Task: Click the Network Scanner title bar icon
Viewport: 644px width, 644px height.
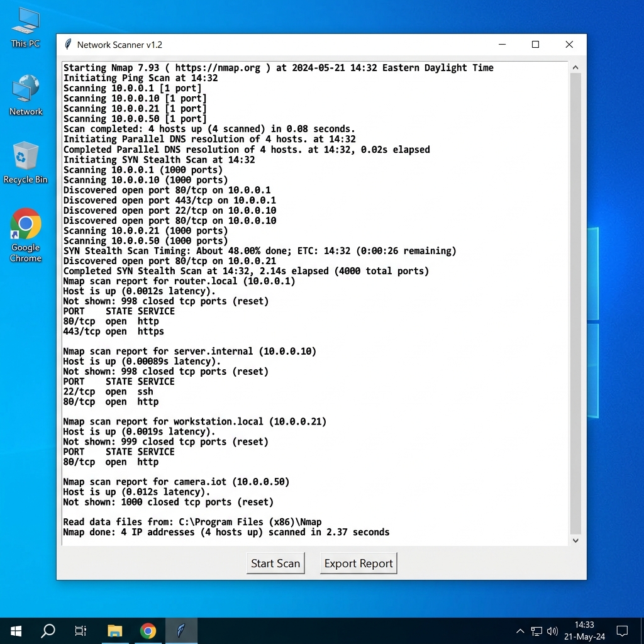Action: (x=67, y=44)
